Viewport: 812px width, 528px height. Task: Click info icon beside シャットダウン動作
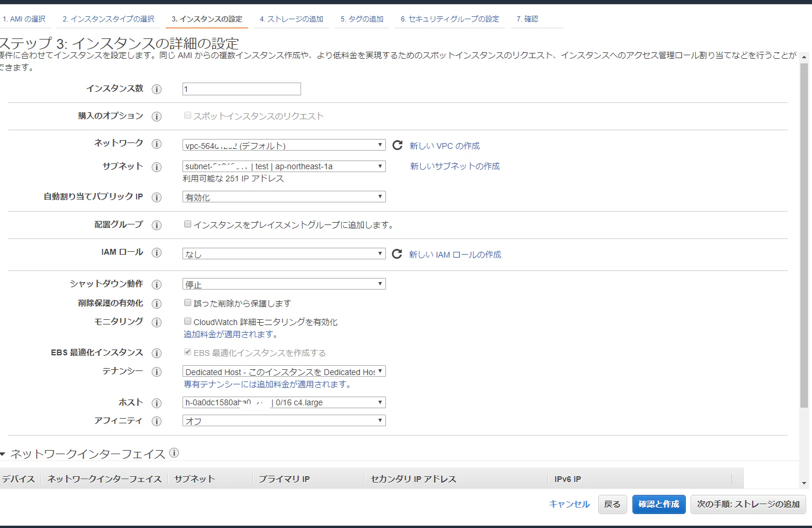click(x=156, y=284)
